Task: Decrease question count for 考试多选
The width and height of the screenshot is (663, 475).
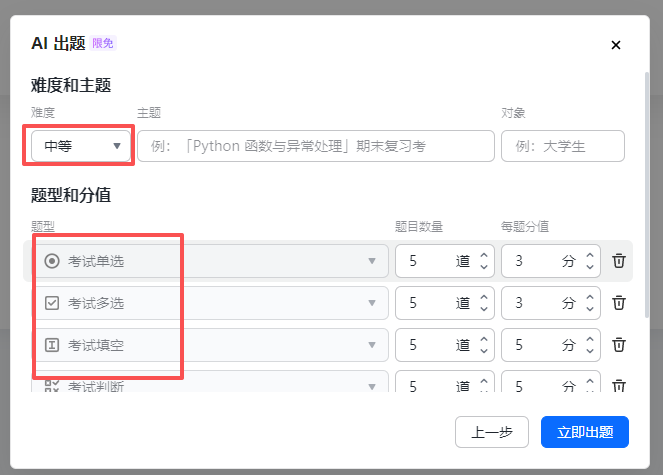Action: [x=484, y=308]
